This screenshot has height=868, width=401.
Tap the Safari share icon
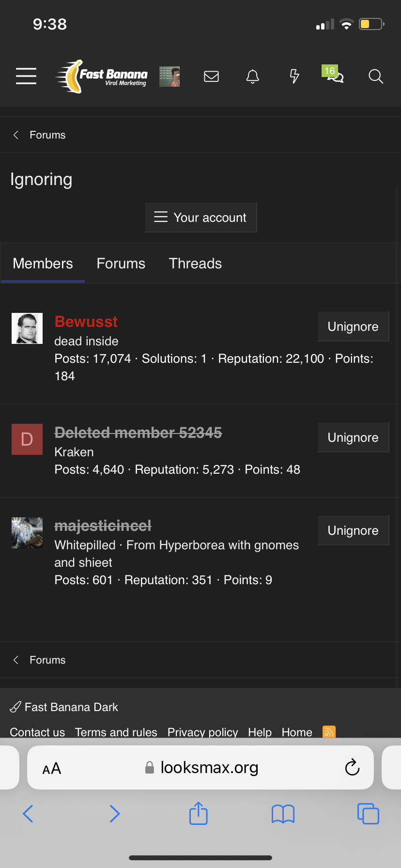click(199, 813)
